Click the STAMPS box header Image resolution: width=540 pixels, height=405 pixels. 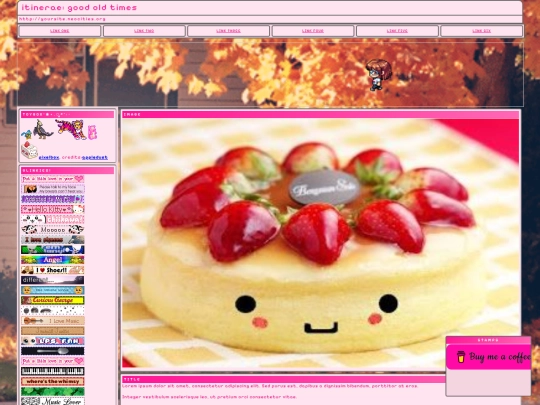tap(488, 340)
